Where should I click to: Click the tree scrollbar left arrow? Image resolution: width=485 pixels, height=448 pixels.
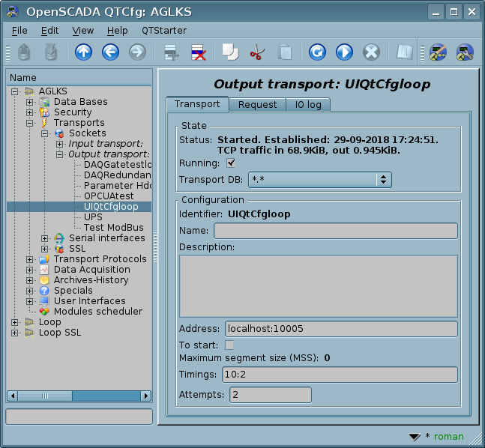13,396
